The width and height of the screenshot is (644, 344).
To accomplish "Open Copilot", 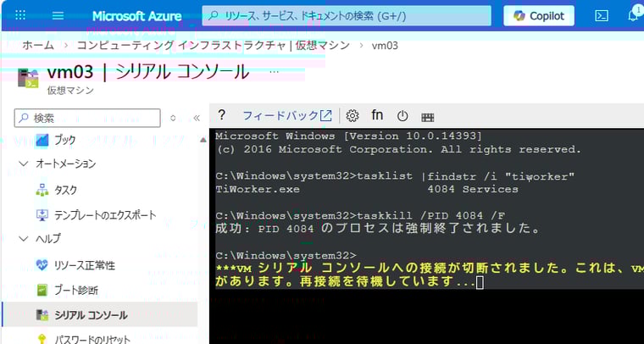I will tap(539, 16).
